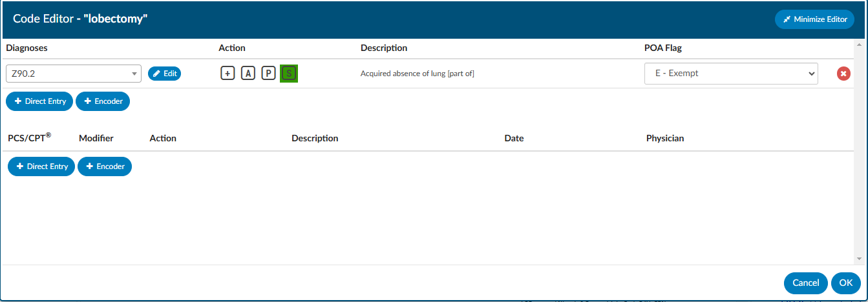Select the A action icon for Z90.2

248,74
